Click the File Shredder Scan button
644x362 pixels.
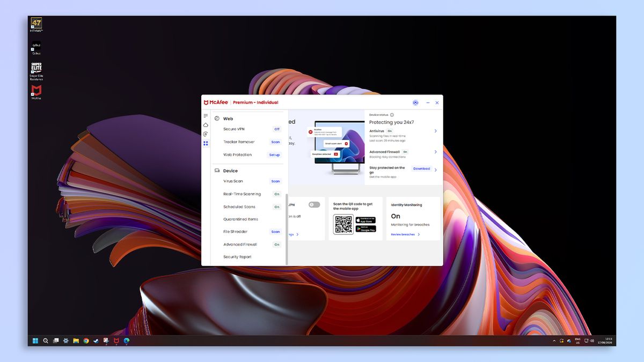275,232
